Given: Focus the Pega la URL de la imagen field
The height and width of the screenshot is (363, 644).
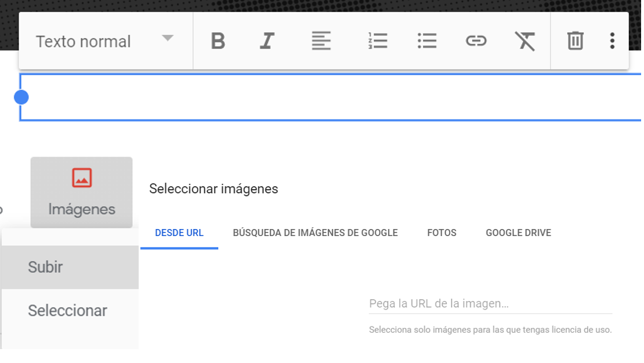Looking at the screenshot, I should pyautogui.click(x=490, y=304).
